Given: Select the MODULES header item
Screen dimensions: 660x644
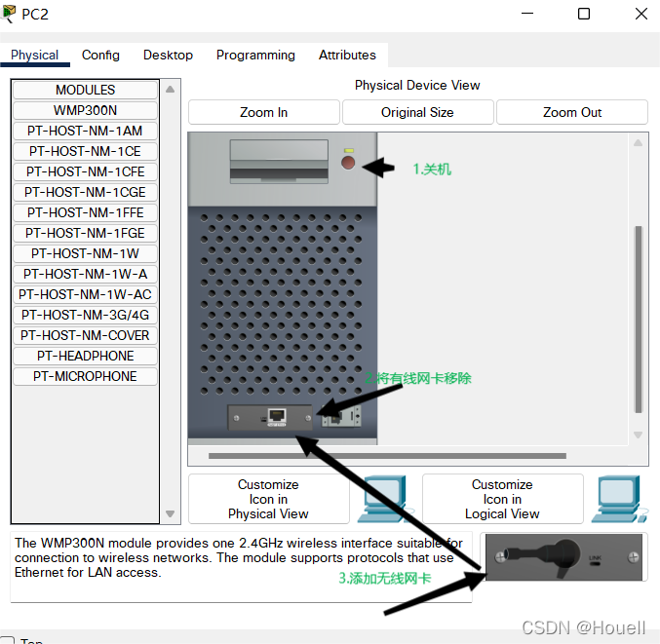Looking at the screenshot, I should coord(86,90).
